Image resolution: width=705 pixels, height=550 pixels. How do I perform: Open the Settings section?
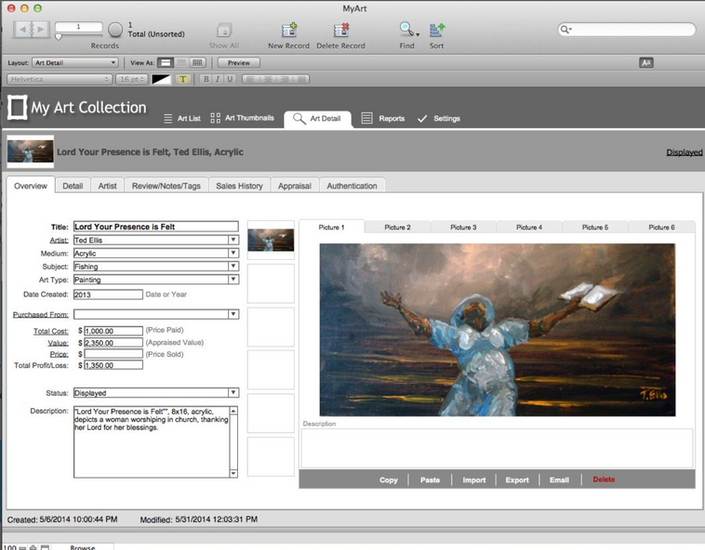tap(439, 119)
